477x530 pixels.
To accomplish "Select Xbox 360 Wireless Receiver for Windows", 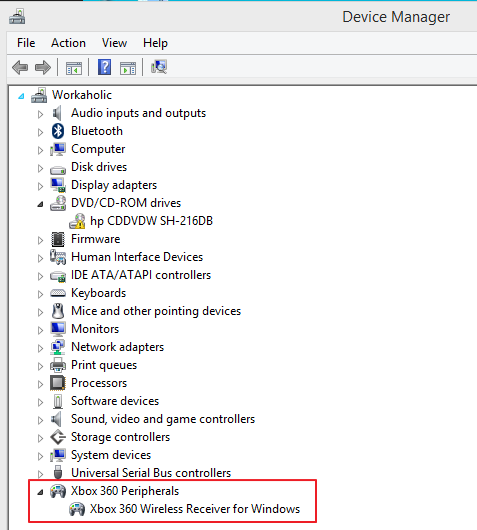I will coord(195,509).
